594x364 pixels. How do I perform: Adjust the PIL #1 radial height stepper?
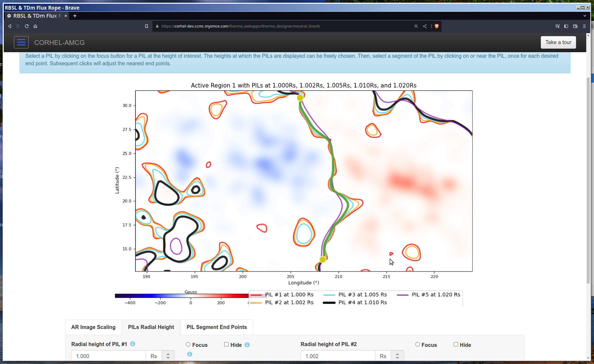168,356
